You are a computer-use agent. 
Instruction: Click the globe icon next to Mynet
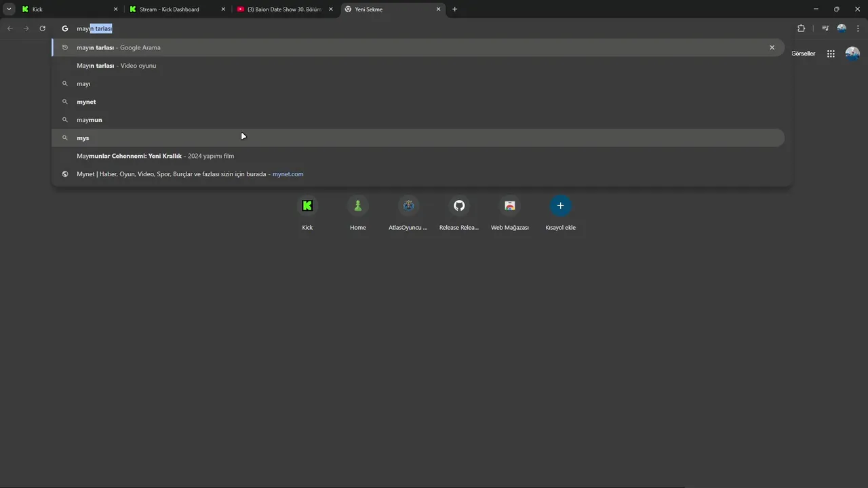point(65,174)
